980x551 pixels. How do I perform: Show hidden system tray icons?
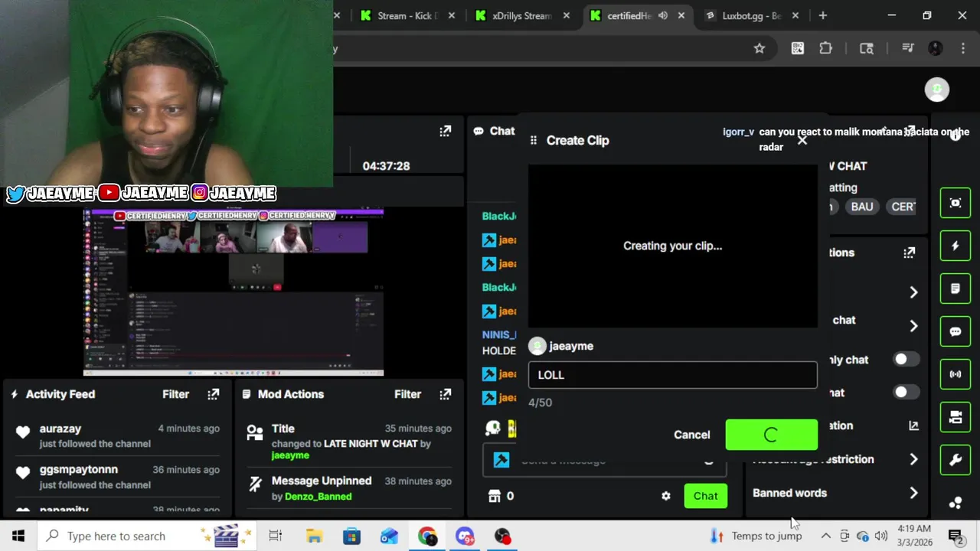825,536
